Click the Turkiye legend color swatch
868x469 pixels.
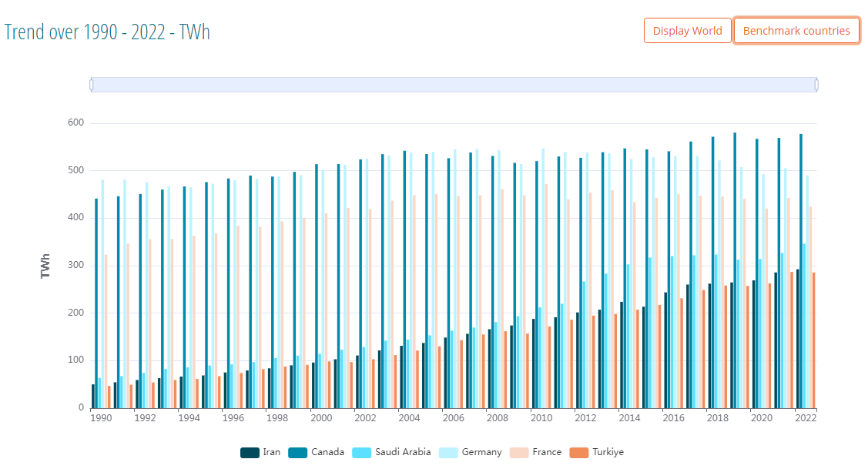(579, 453)
